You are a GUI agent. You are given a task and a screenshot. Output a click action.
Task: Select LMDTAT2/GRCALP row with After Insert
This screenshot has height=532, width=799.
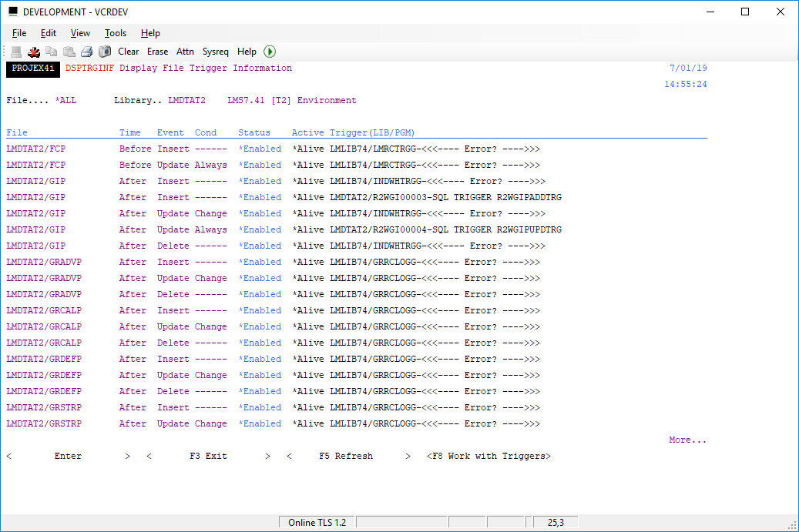273,310
